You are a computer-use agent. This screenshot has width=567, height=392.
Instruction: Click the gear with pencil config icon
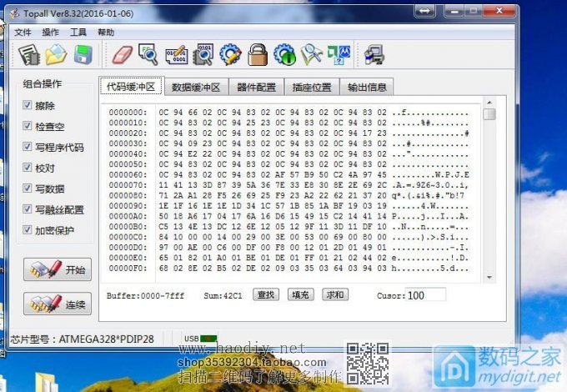(x=230, y=55)
